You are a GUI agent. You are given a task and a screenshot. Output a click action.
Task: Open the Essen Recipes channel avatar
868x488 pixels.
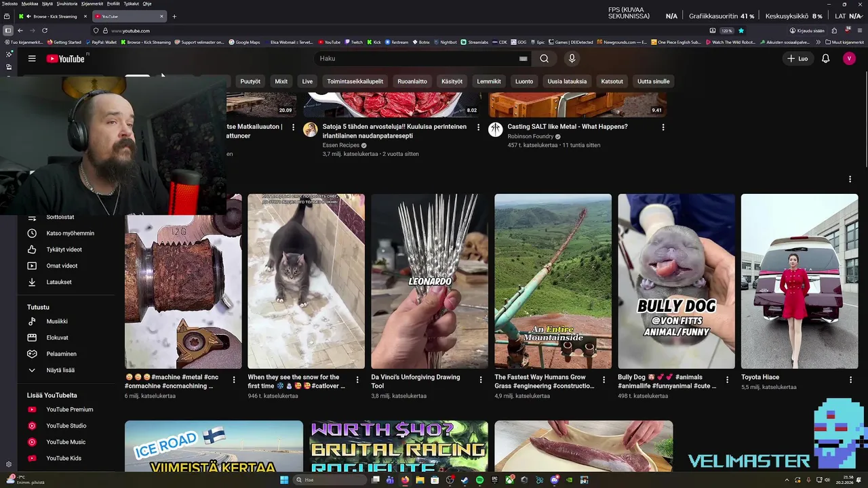(x=311, y=129)
